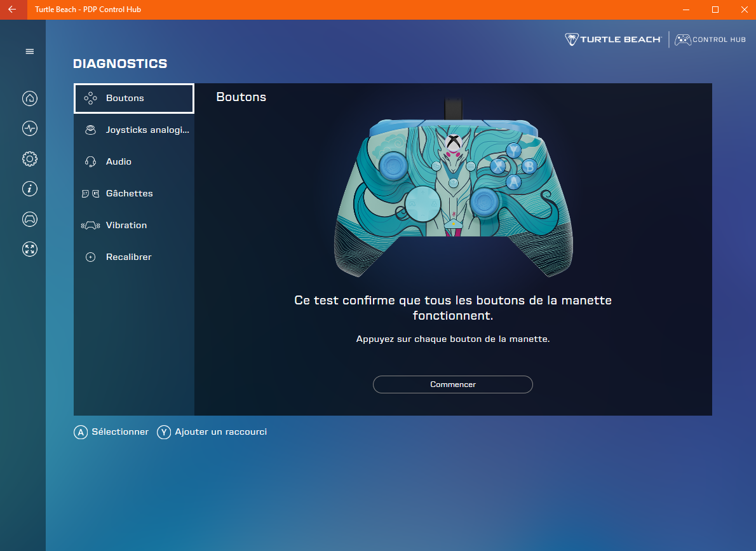Click the Sélectionner shortcut label
756x551 pixels.
click(x=111, y=432)
